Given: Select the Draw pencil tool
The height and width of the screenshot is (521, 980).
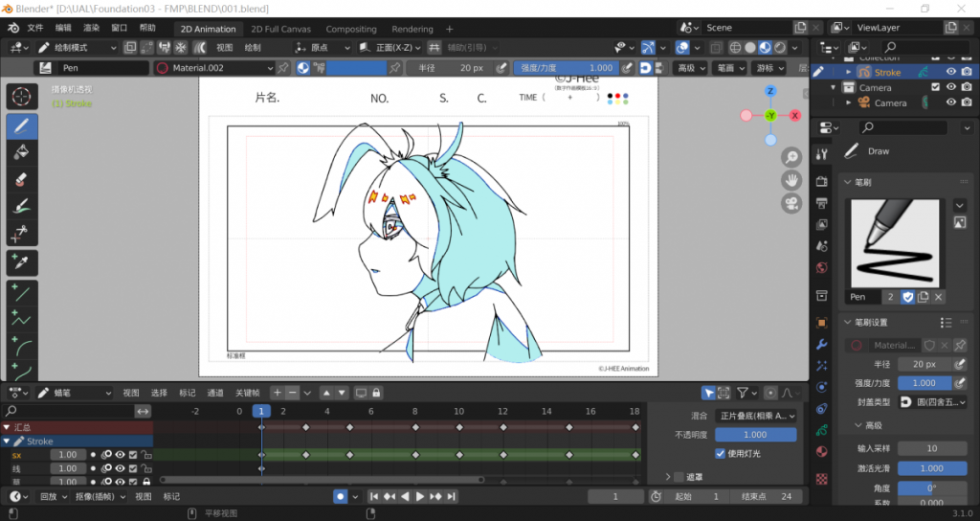Looking at the screenshot, I should pos(22,126).
